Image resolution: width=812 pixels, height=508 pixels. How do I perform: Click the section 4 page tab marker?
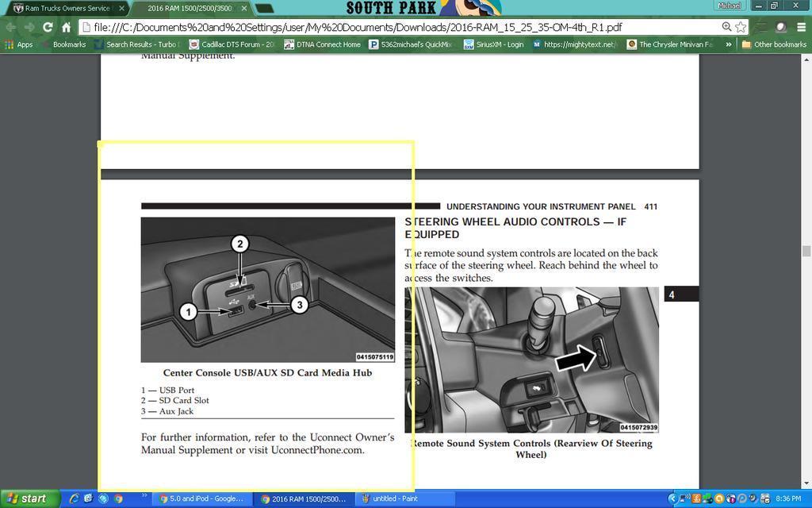point(681,294)
